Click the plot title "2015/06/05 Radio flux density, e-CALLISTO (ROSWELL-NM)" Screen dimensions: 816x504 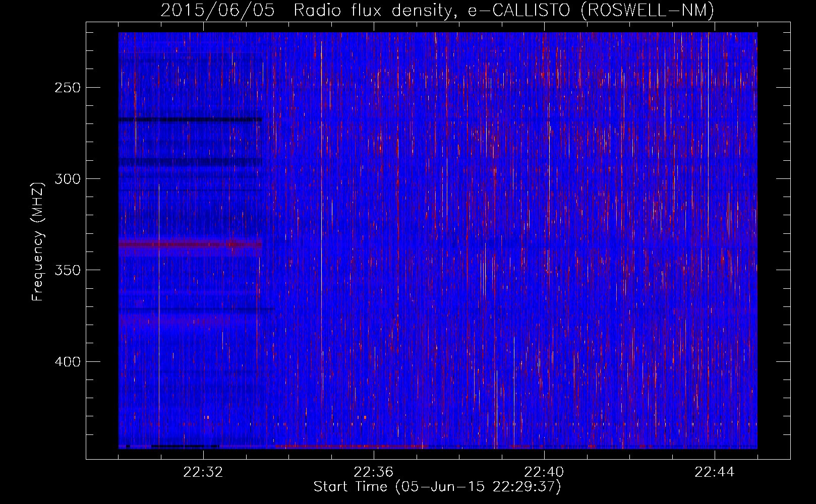tap(437, 11)
